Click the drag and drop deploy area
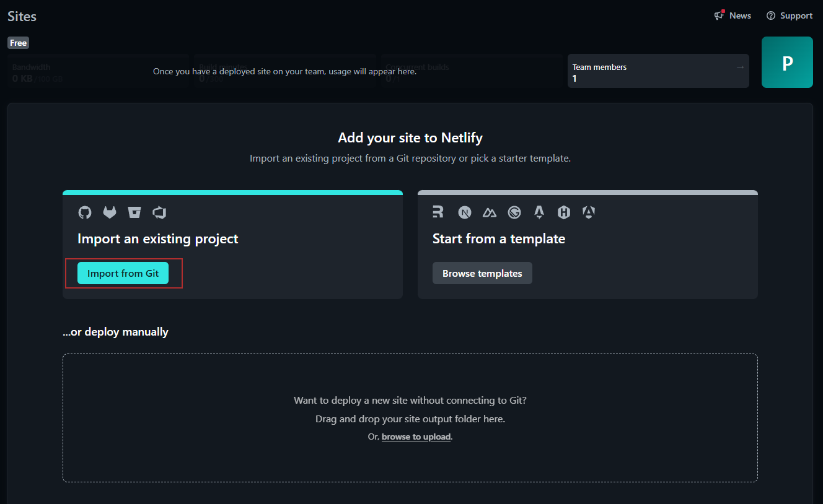This screenshot has width=823, height=504. (x=410, y=418)
